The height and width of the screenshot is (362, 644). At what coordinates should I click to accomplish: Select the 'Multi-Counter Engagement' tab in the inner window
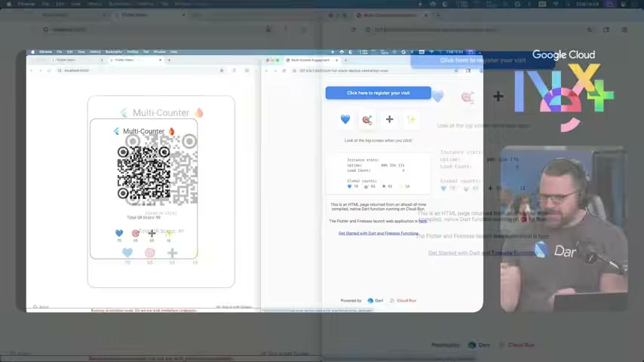point(311,60)
